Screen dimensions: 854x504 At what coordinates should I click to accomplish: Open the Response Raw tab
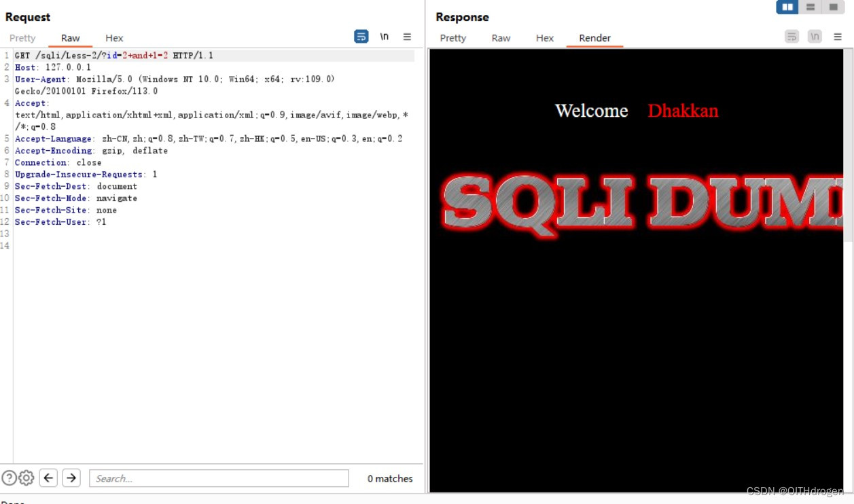coord(501,38)
